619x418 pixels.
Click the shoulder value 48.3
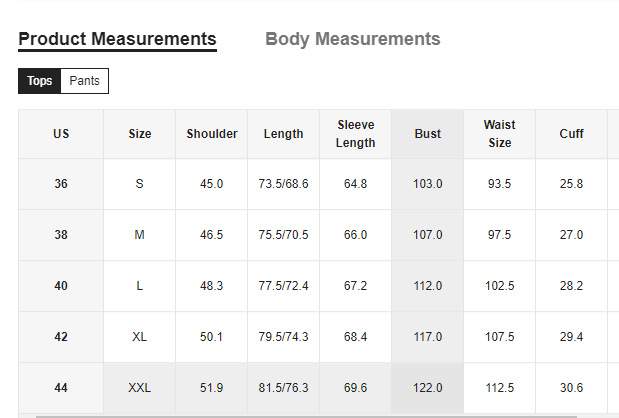(x=212, y=286)
